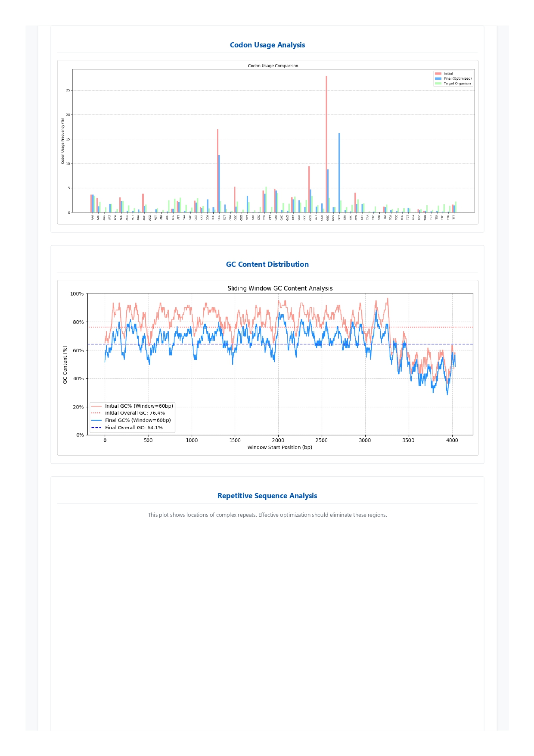The height and width of the screenshot is (756, 534).
Task: Click 'Final GC% (Window=60bp)' legend entry
Action: click(x=138, y=420)
